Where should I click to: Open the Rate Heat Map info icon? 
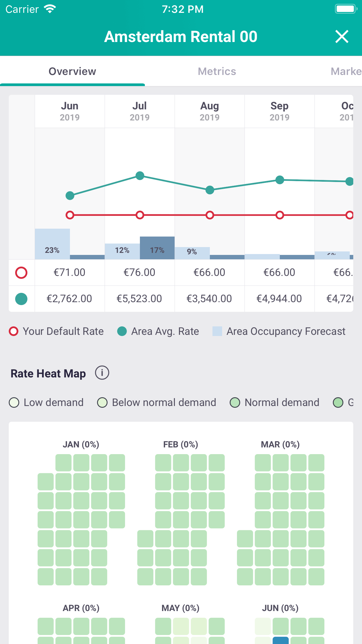point(102,373)
